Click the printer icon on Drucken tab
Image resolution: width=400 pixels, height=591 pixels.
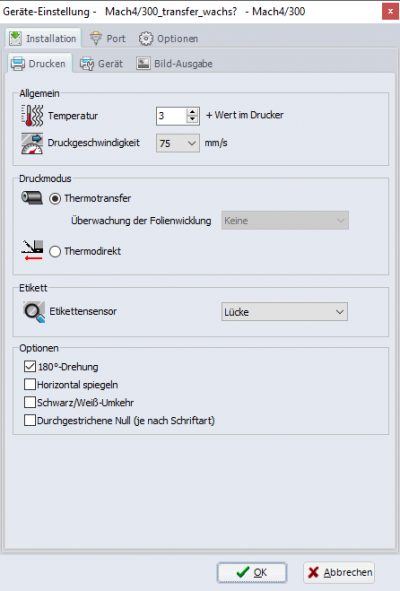[x=18, y=64]
